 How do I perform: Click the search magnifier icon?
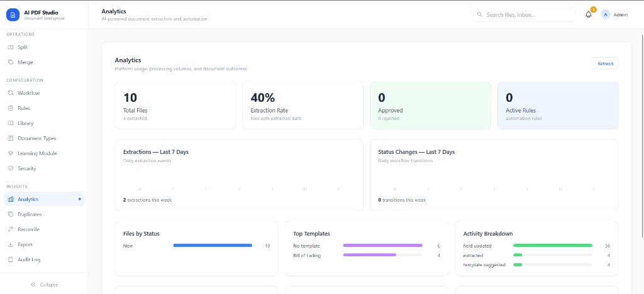pos(479,14)
